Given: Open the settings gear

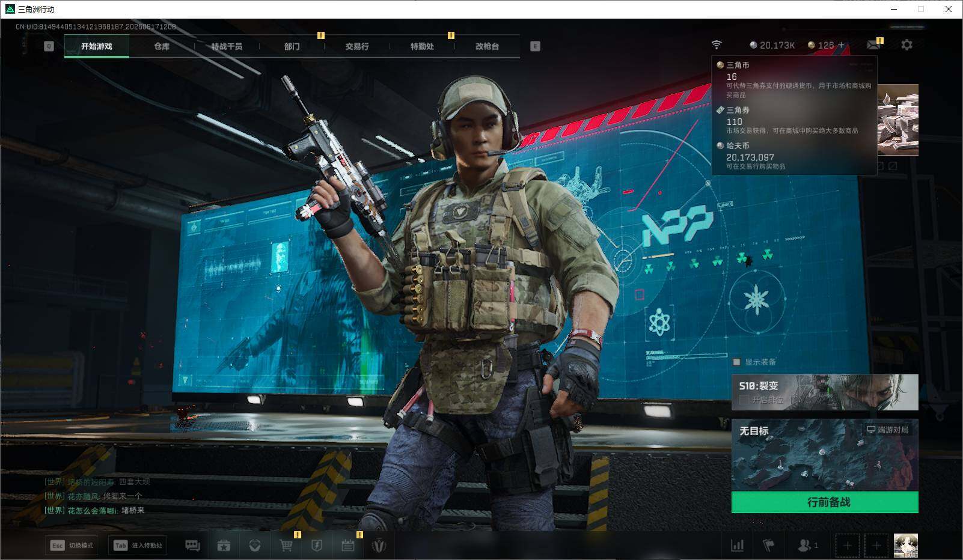Looking at the screenshot, I should pos(906,45).
